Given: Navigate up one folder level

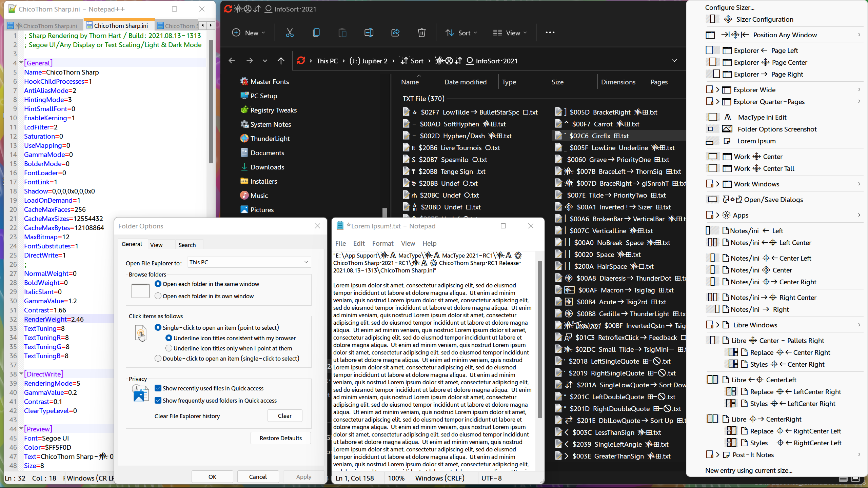Looking at the screenshot, I should 281,61.
